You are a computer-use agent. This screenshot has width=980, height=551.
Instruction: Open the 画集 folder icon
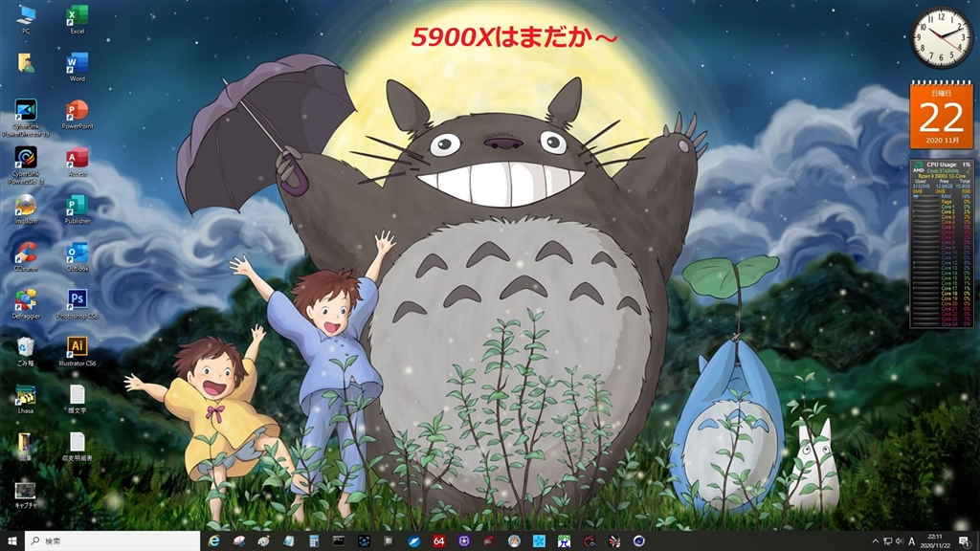coord(26,447)
